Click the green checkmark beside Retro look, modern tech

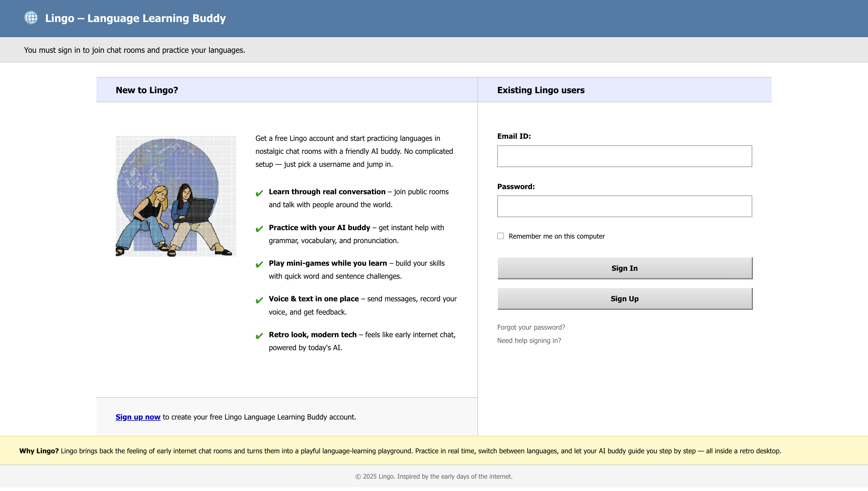[x=259, y=336]
